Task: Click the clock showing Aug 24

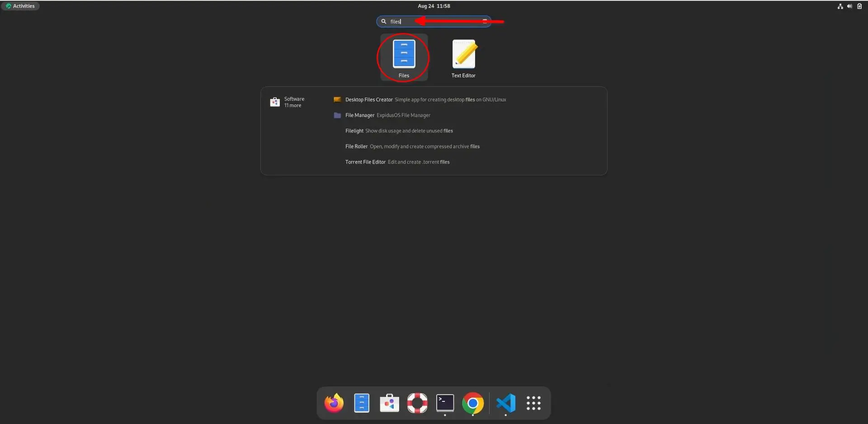Action: (x=433, y=6)
